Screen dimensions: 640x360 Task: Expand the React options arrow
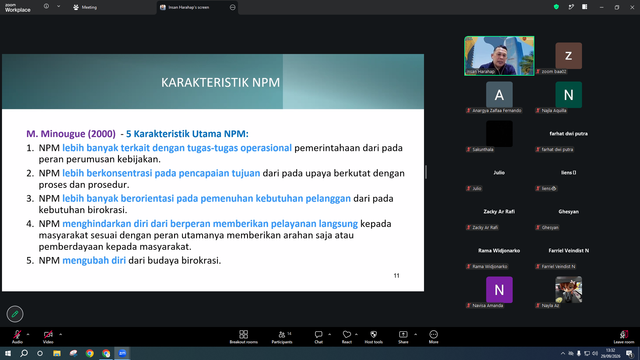356,334
